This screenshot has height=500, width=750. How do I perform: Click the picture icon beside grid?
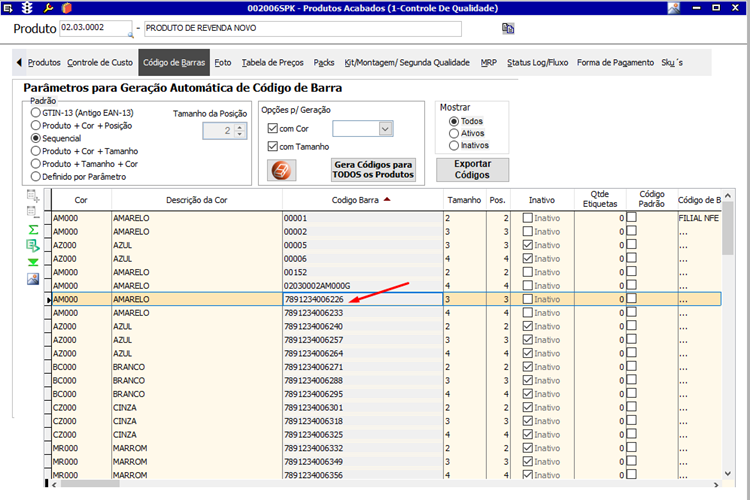click(33, 278)
